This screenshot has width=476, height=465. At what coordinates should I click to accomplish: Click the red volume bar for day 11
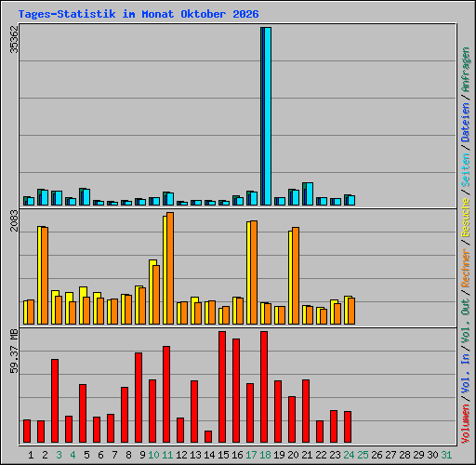[x=166, y=394]
